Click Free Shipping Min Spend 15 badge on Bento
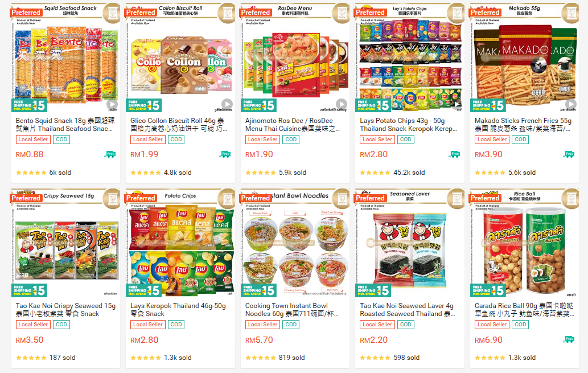Viewport: 588px width, 373px height. pos(29,105)
